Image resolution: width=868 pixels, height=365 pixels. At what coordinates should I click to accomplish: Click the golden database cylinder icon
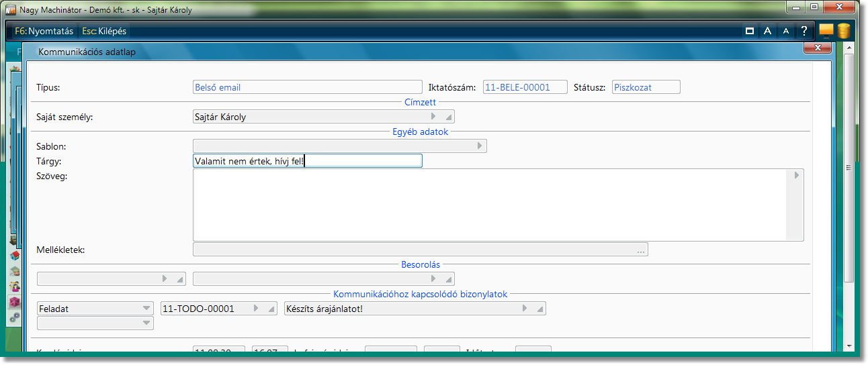tap(843, 30)
